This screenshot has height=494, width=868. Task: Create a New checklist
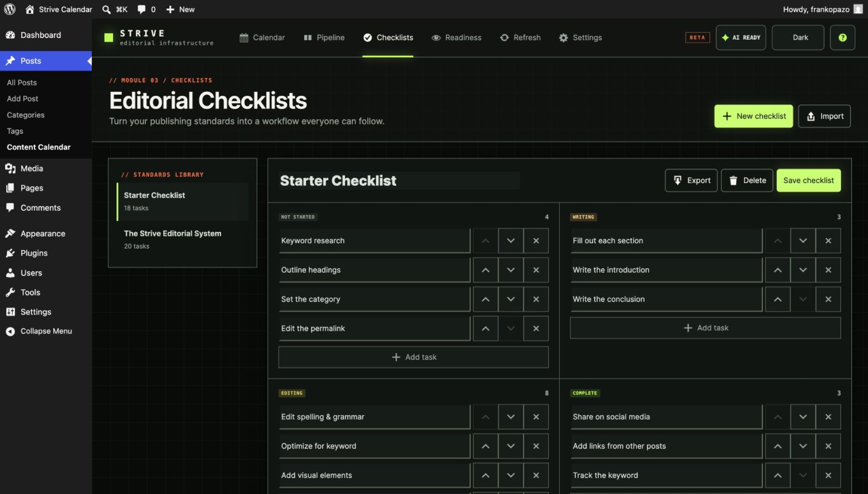753,116
